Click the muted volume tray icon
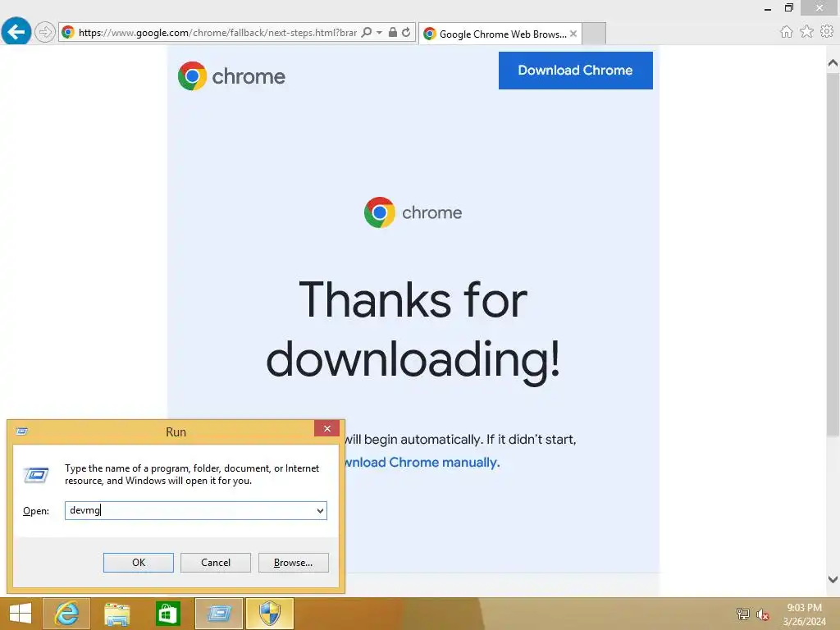The height and width of the screenshot is (630, 840). pos(762,614)
